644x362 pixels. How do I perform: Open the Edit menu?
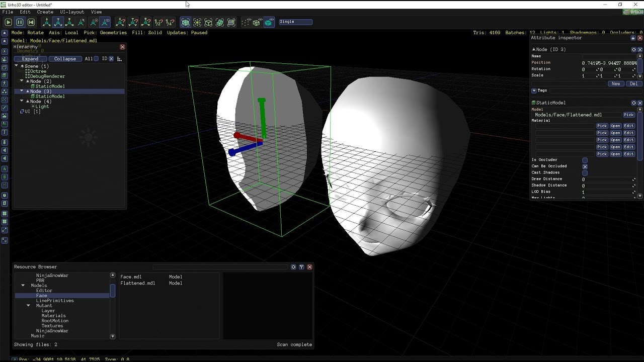tap(25, 12)
